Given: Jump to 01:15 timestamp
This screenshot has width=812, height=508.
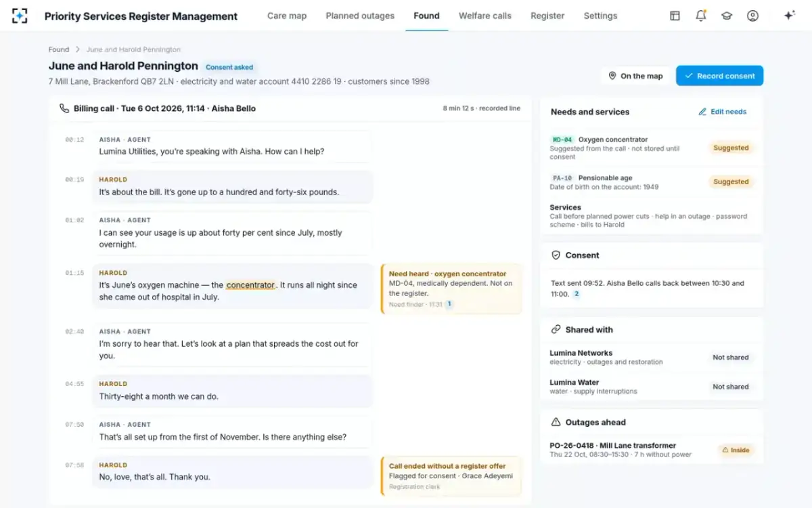Looking at the screenshot, I should pos(74,273).
